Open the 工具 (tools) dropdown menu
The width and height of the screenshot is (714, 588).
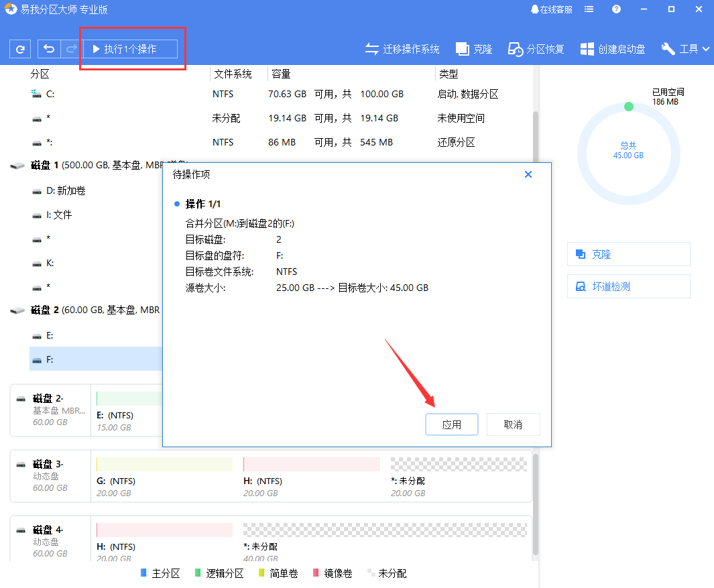point(685,48)
